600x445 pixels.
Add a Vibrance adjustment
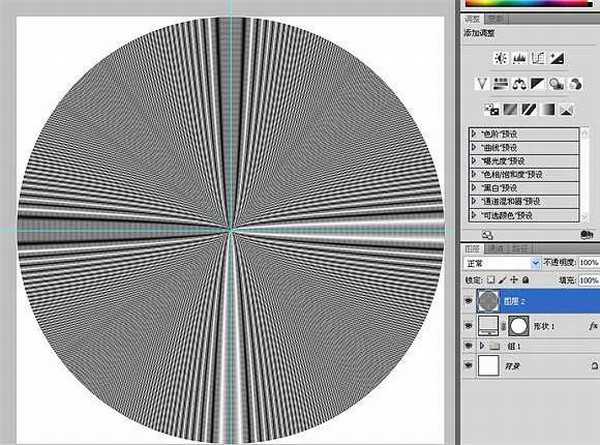(x=483, y=83)
